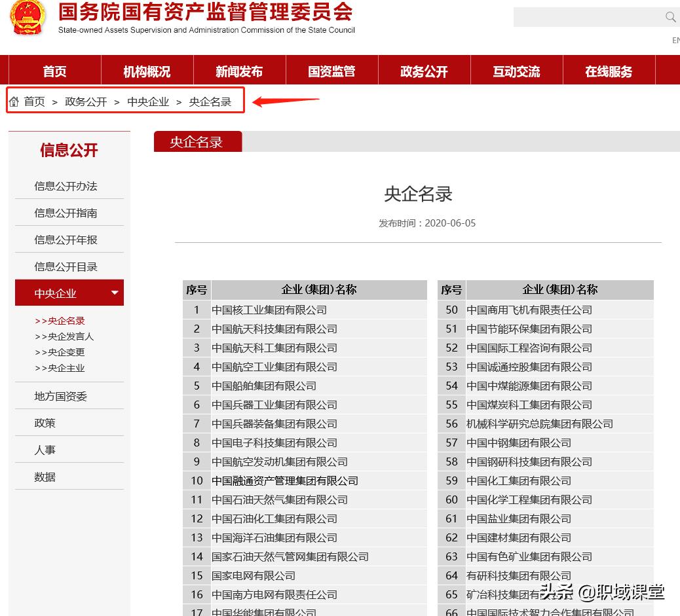Click 中国商用飞机有限责任公司 row
Image resolution: width=680 pixels, height=616 pixels.
click(x=546, y=310)
